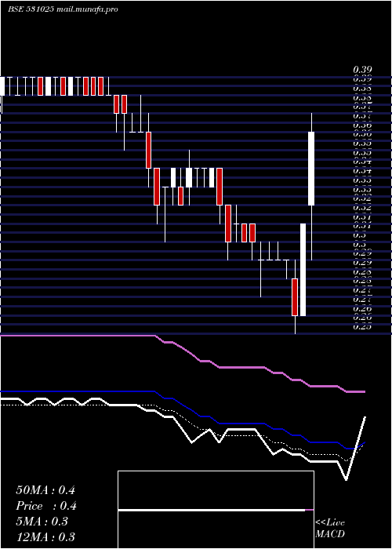Image resolution: width=392 pixels, height=549 pixels.
Task: Click the 0.25 price axis label
Action: click(362, 327)
